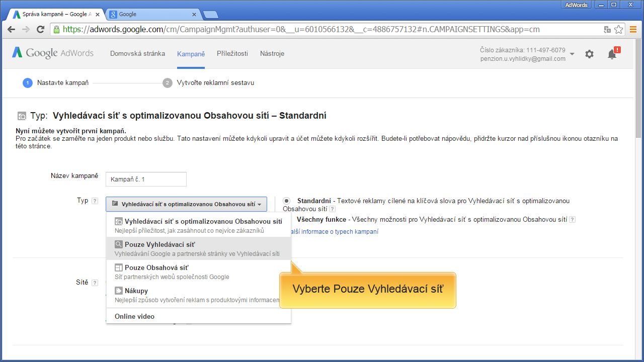The image size is (644, 362).
Task: Open help icon after Všechny funkce description
Action: [x=572, y=220]
